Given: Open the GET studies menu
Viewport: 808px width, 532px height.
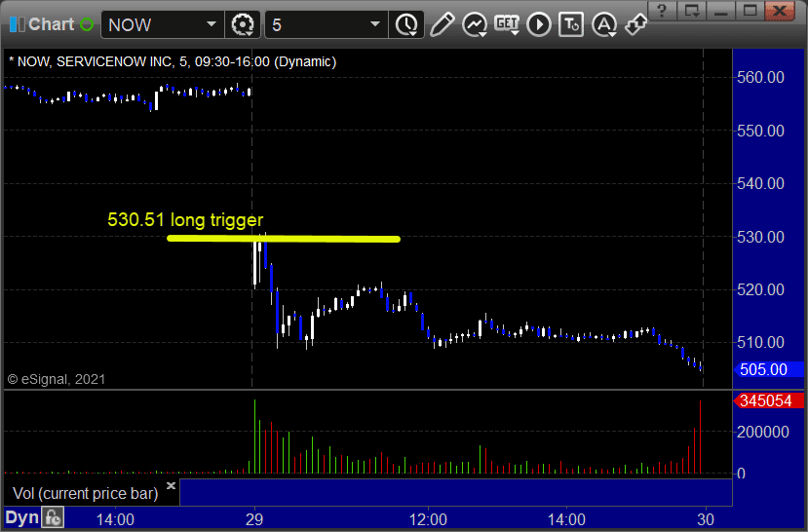Looking at the screenshot, I should [x=507, y=24].
